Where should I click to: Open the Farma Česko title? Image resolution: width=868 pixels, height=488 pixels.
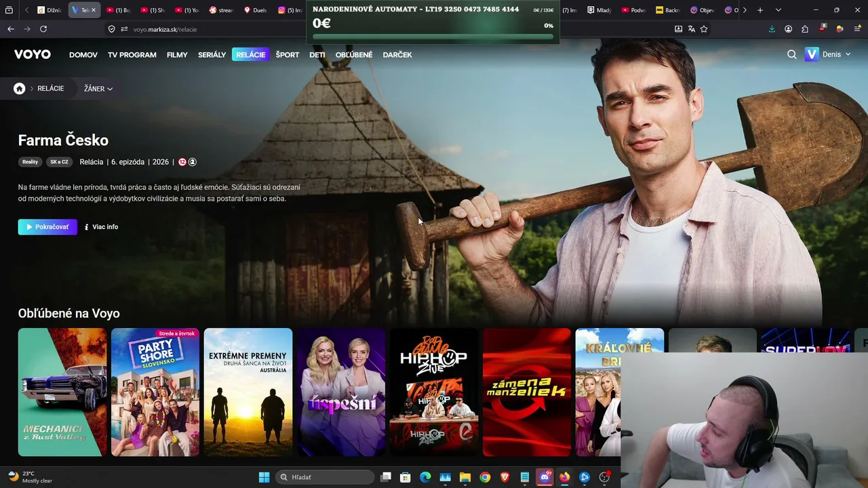[63, 140]
